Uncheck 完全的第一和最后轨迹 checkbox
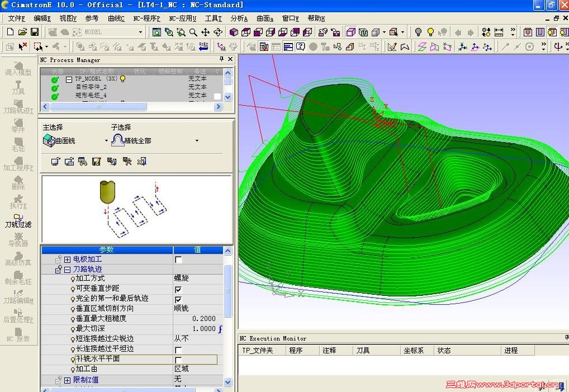Image resolution: width=569 pixels, height=392 pixels. pos(178,299)
